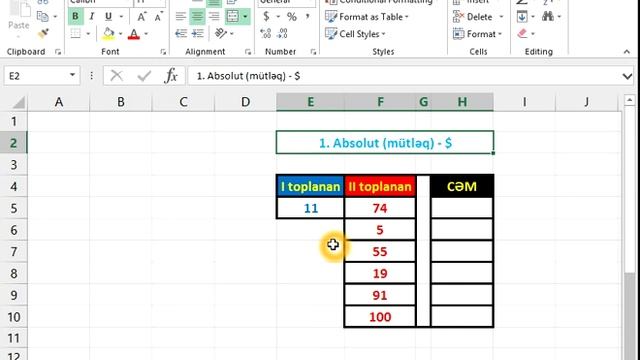This screenshot has width=640, height=360.
Task: Apply Comma Style
Action: [x=307, y=17]
